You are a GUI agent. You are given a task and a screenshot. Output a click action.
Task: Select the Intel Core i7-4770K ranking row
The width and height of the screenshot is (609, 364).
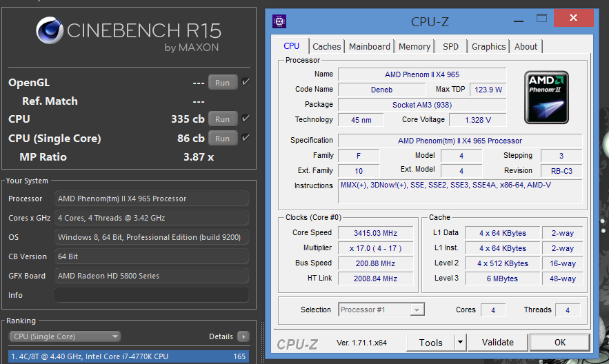(x=128, y=356)
